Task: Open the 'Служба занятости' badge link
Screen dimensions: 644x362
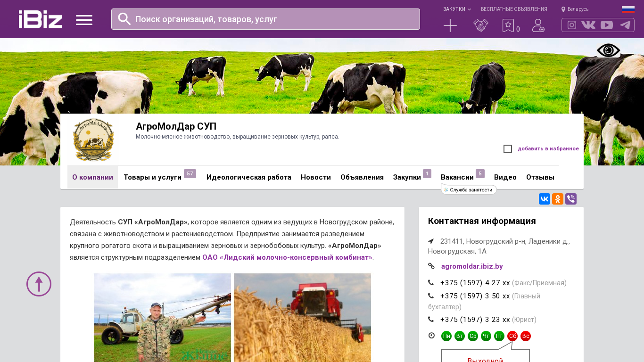Action: pos(469,189)
